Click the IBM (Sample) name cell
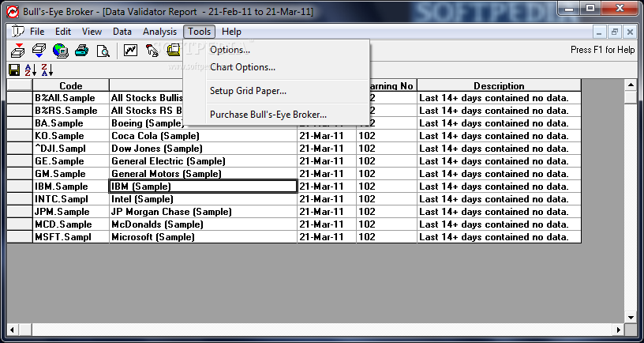This screenshot has height=343, width=644. coord(203,187)
